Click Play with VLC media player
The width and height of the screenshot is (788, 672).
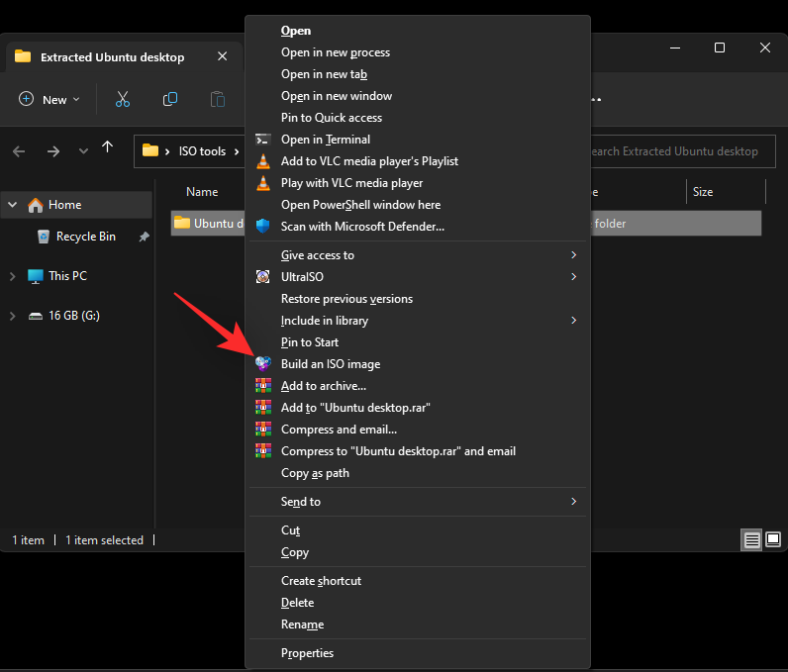[x=418, y=183]
